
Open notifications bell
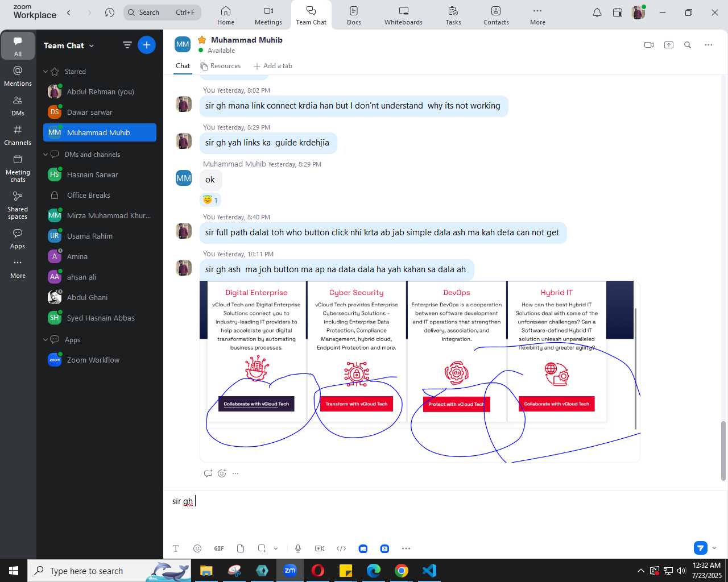pyautogui.click(x=597, y=13)
